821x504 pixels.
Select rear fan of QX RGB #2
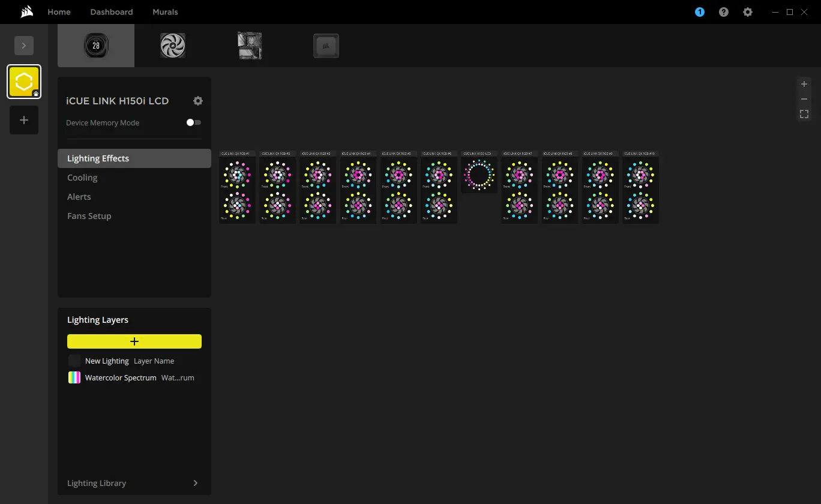[x=277, y=206]
